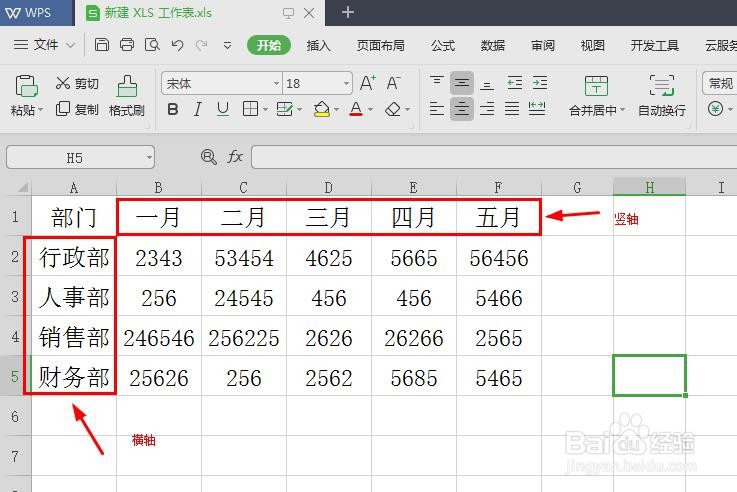This screenshot has width=737, height=492.
Task: Increase indent icon
Action: [x=540, y=83]
